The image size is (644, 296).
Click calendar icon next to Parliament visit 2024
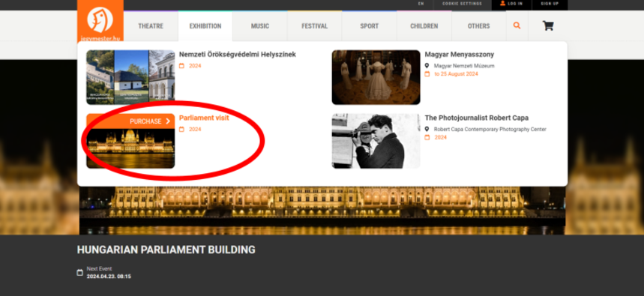tap(181, 130)
